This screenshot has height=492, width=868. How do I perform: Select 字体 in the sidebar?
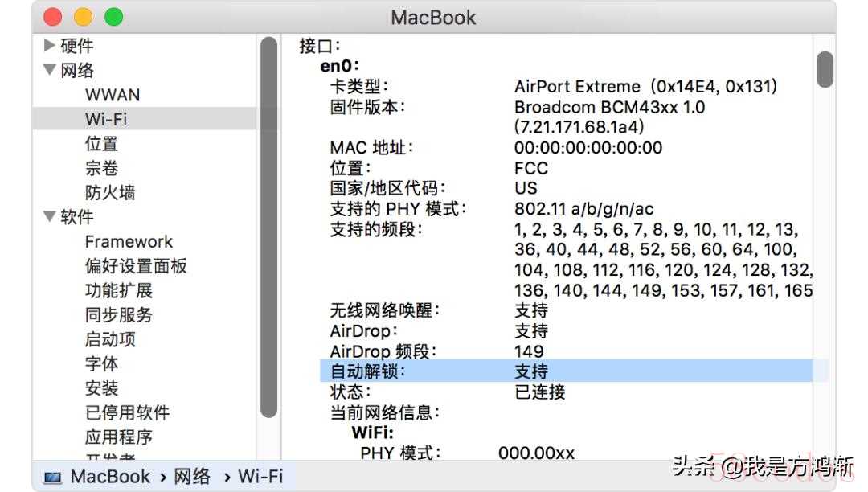click(101, 363)
